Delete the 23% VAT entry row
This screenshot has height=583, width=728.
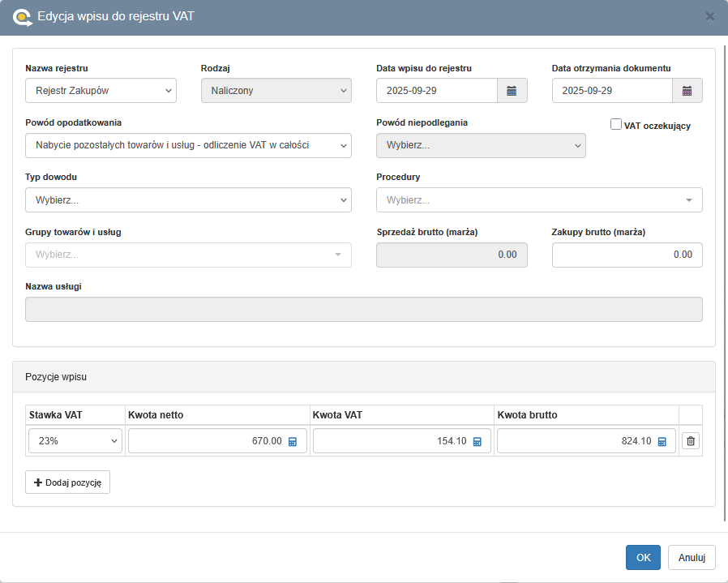click(691, 441)
